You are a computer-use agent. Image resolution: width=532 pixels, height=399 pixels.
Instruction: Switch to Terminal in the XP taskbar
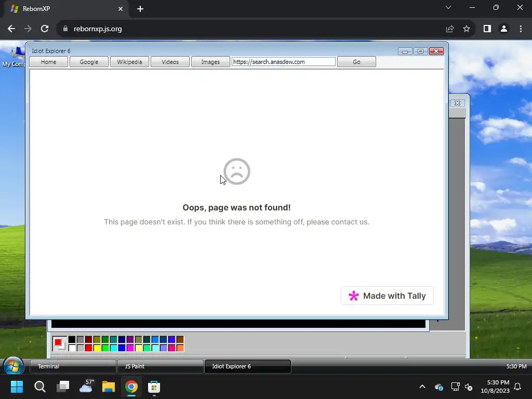73,366
